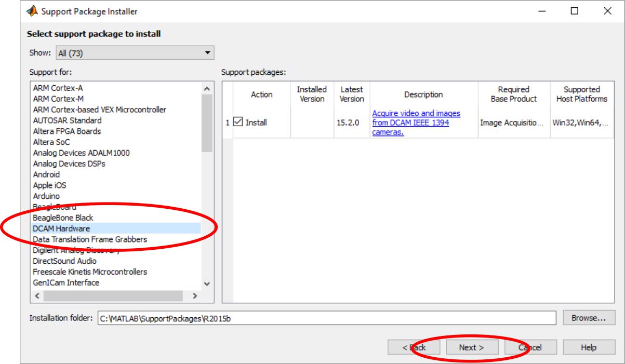Pick BeagleBone Black from the list
625x364 pixels.
tap(63, 218)
